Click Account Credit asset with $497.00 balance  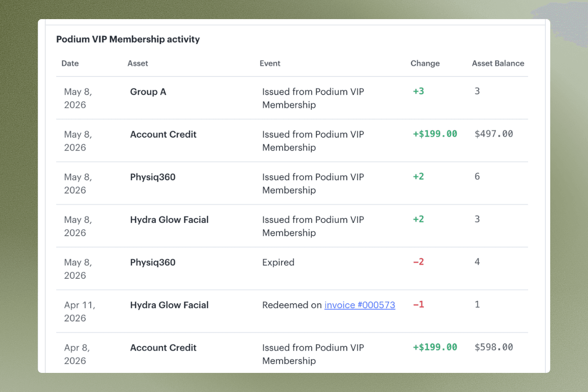click(163, 134)
